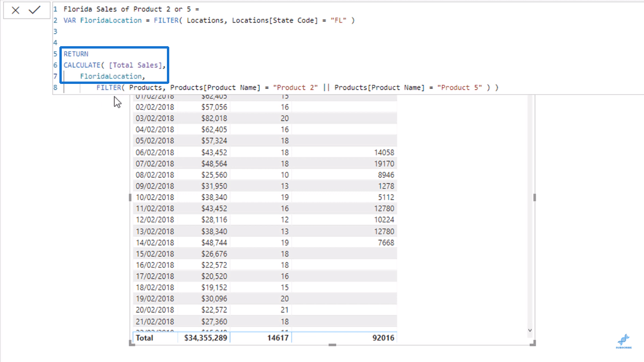Screen dimensions: 644x362
Task: Click the $31,950 sales value
Action: tap(214, 186)
